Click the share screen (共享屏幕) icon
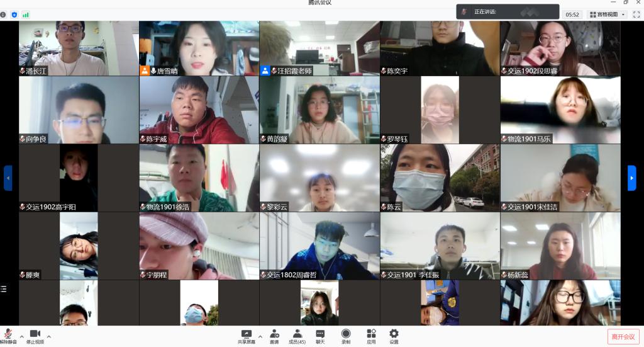This screenshot has width=644, height=347. coord(246,334)
